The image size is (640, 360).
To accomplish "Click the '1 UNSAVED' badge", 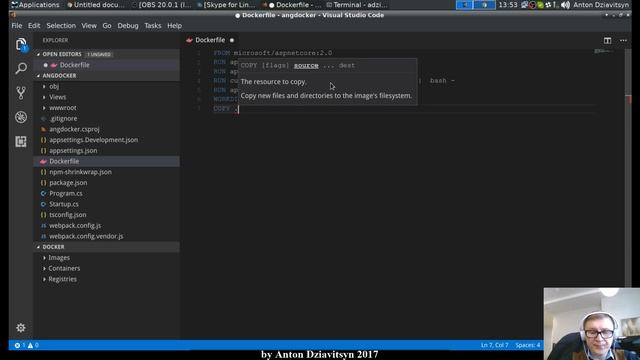I will click(x=99, y=54).
